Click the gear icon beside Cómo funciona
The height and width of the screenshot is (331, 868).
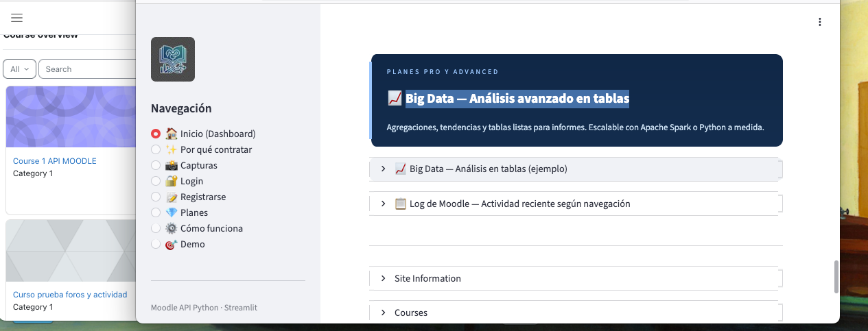coord(172,228)
